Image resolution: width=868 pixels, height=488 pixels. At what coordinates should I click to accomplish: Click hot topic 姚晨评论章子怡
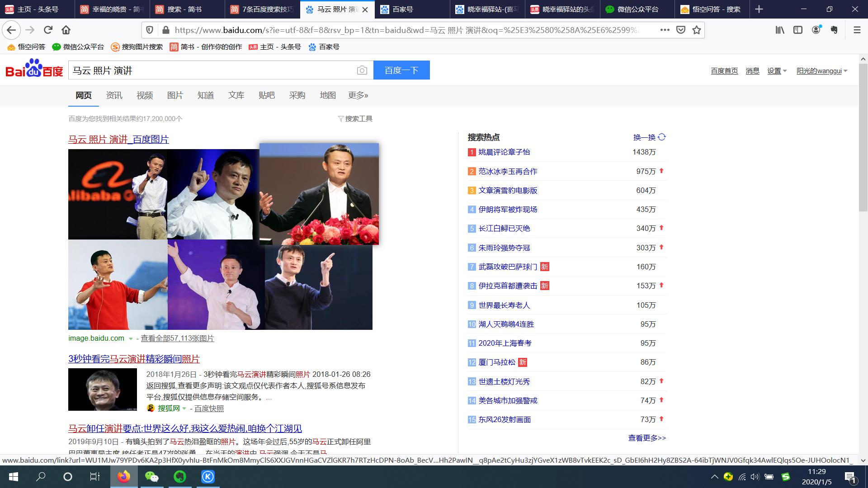pos(504,152)
